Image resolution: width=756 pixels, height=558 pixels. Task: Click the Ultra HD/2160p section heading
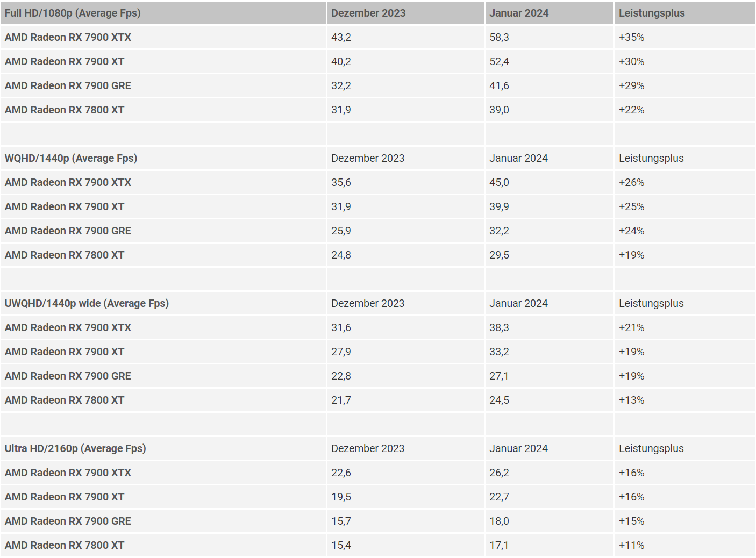point(75,449)
